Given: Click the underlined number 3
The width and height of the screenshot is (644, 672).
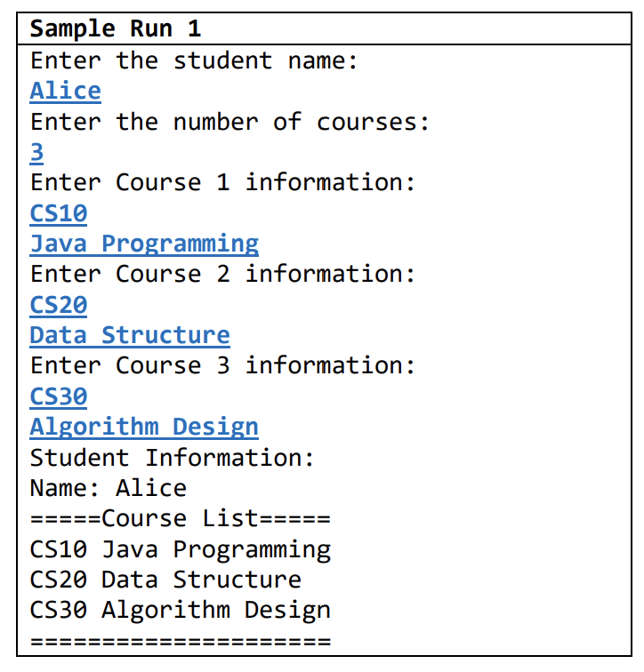Looking at the screenshot, I should pos(36,152).
